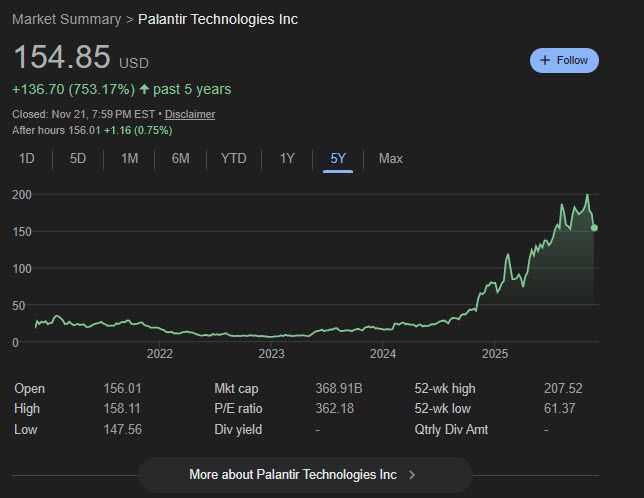The height and width of the screenshot is (498, 644).
Task: Click the Market Summary breadcrumb
Action: (x=66, y=19)
